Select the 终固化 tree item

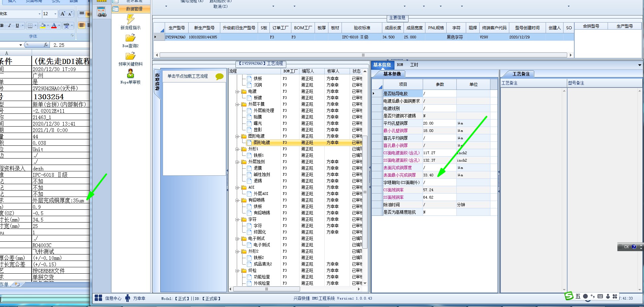coord(260,232)
